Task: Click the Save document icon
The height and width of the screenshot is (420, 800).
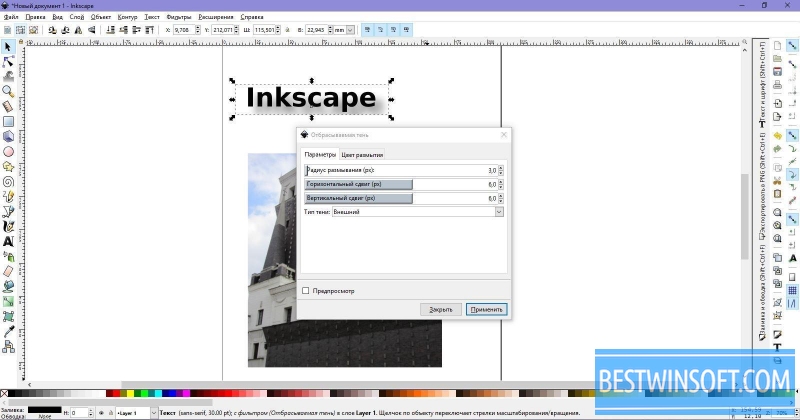Action: pos(777,71)
